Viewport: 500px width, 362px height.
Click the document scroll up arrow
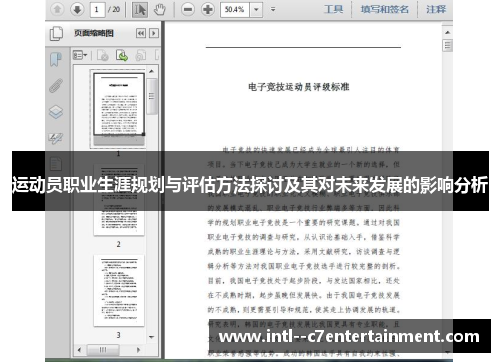coord(447,32)
